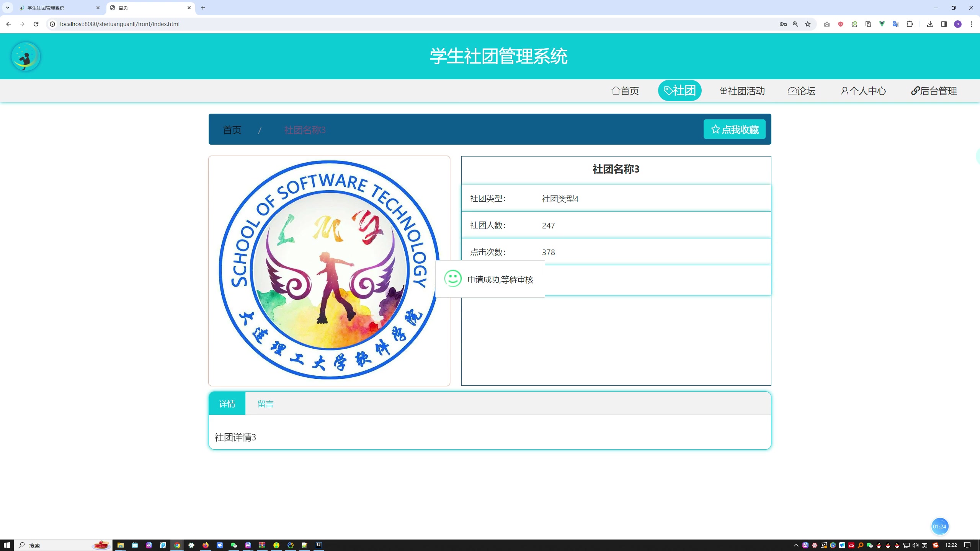Toggle the bookmark favorite status
The image size is (980, 551).
(x=734, y=129)
